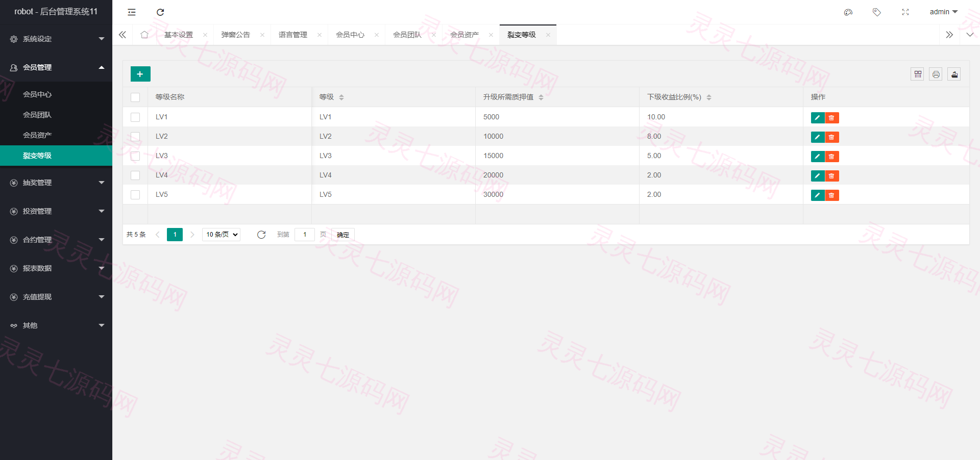Check the LV5 row checkbox
Viewport: 980px width, 460px height.
tap(135, 195)
